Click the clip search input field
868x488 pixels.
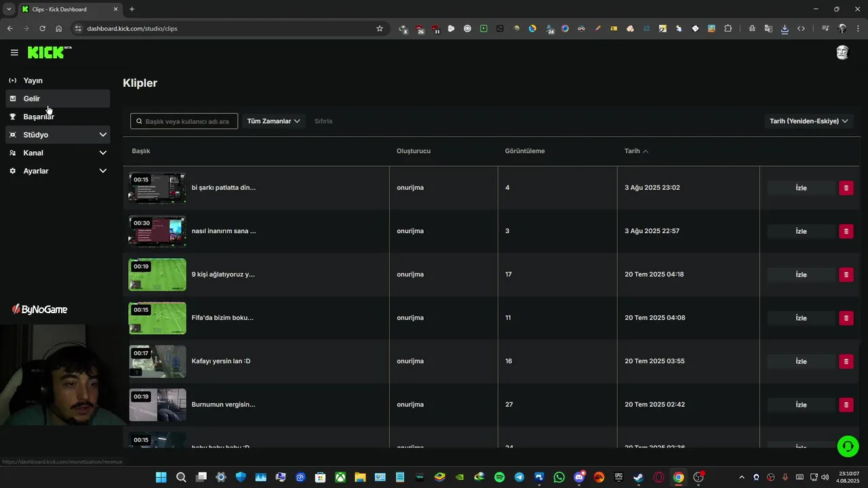[x=184, y=121]
